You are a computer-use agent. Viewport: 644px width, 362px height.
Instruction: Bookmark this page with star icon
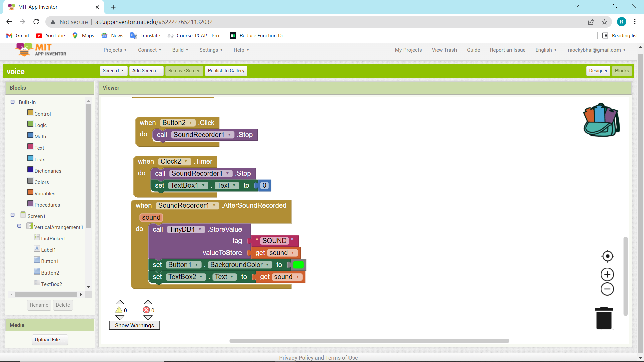[604, 22]
